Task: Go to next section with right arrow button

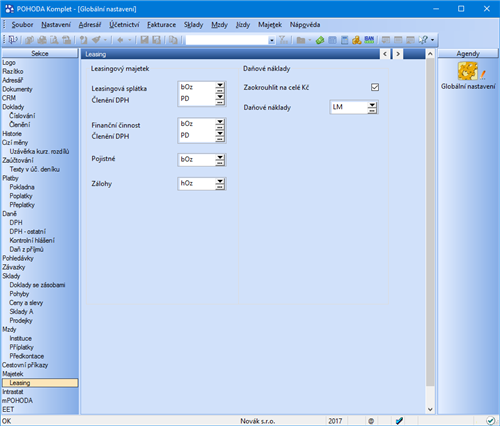Action: coord(398,54)
